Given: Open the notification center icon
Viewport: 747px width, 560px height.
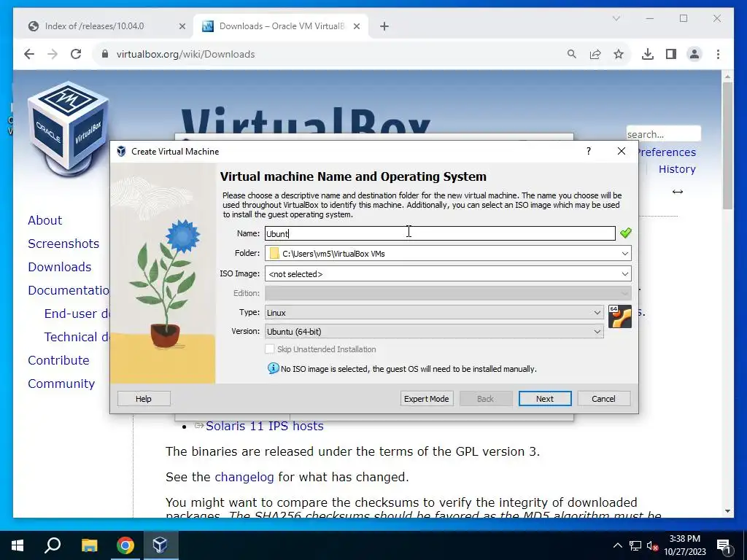Looking at the screenshot, I should click(724, 545).
